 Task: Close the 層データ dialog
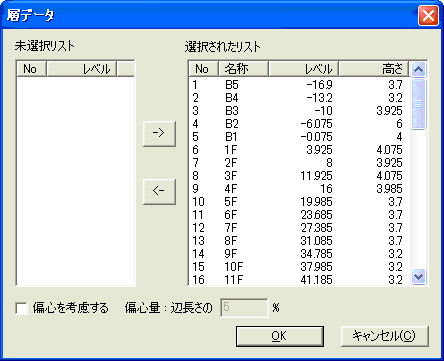tap(428, 15)
